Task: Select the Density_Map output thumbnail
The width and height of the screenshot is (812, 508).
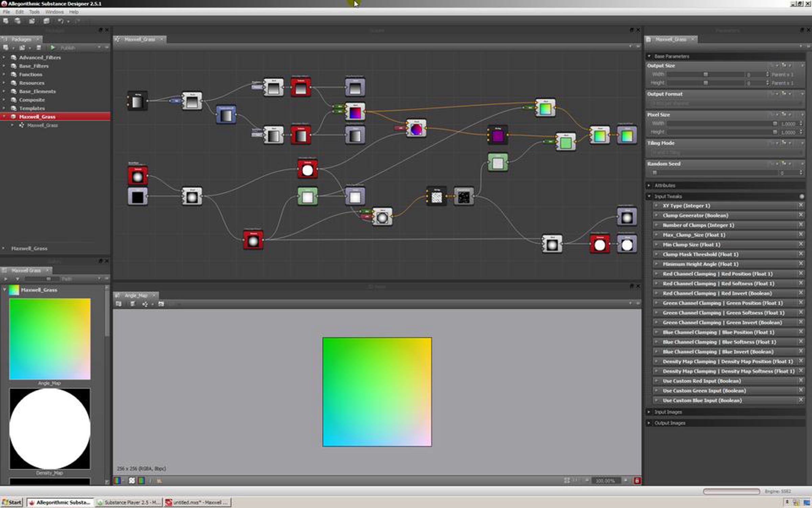Action: coord(50,429)
